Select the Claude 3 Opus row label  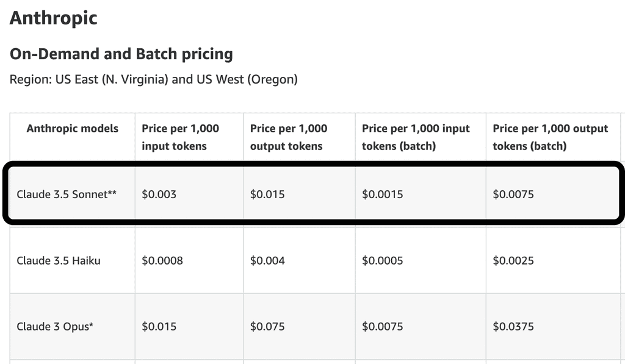coord(55,326)
